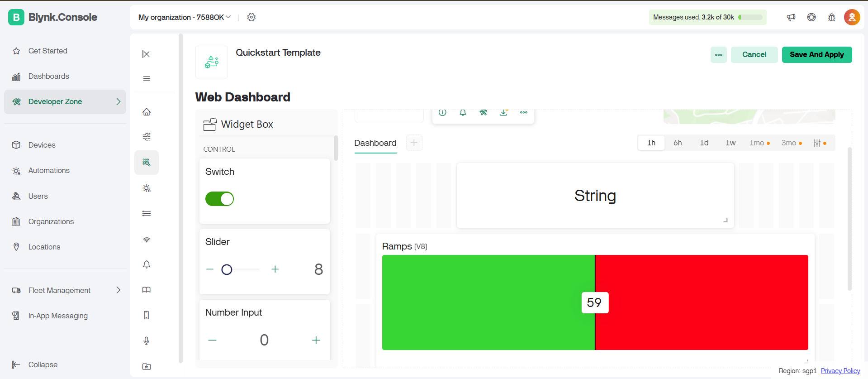The width and height of the screenshot is (868, 379).
Task: Collapse the template sidebar panel
Action: tap(146, 54)
